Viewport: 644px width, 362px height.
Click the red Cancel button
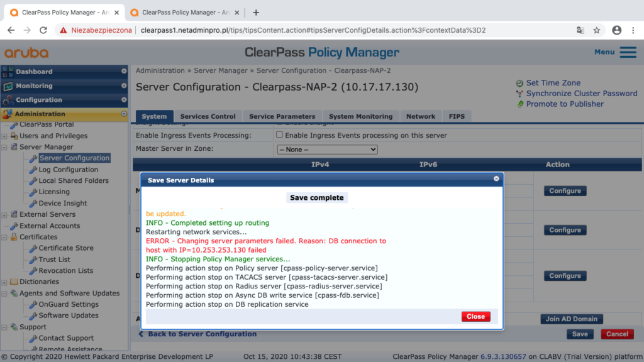click(x=617, y=334)
